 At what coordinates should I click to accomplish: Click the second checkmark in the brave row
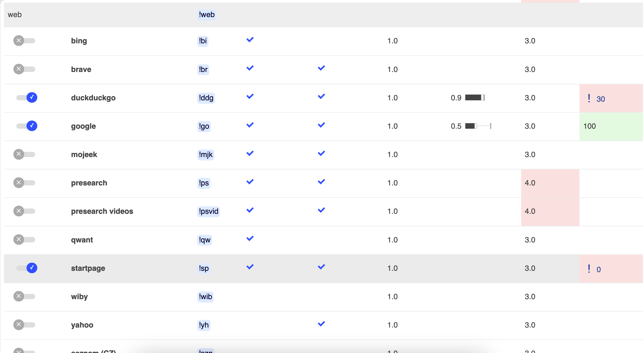pos(321,68)
